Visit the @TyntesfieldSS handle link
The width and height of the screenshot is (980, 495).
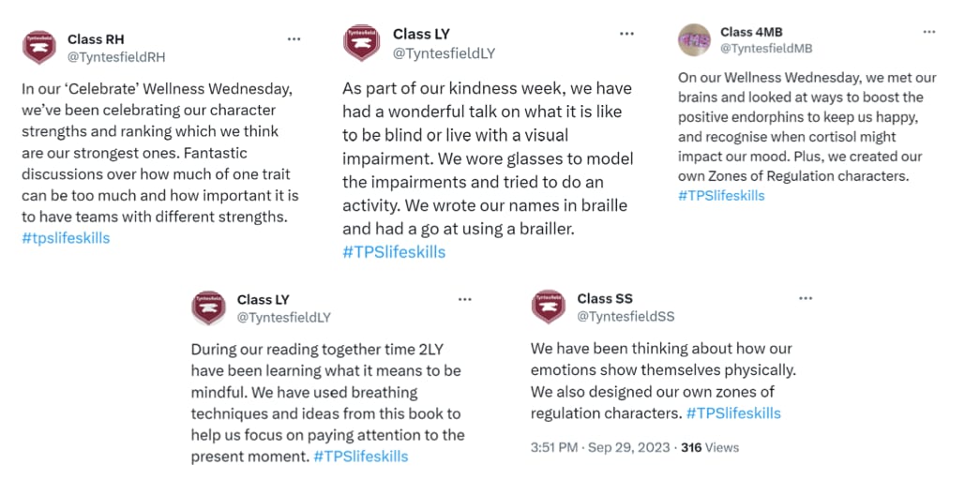pos(626,316)
